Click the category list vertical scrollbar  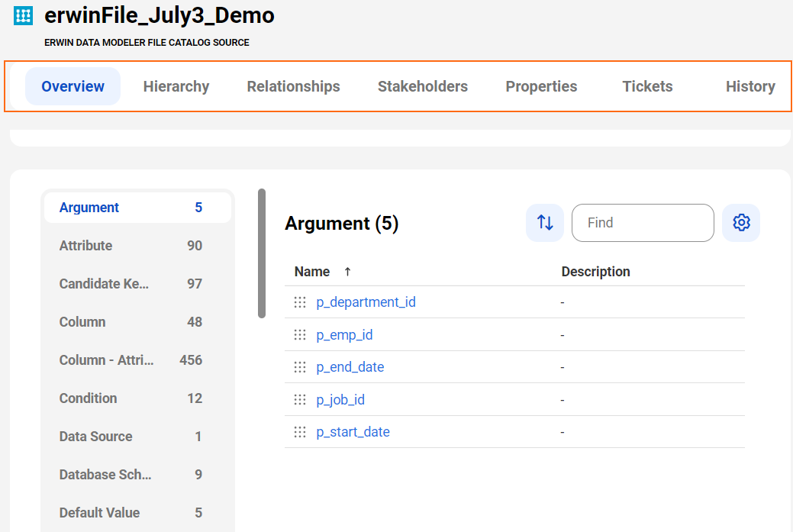[x=262, y=253]
